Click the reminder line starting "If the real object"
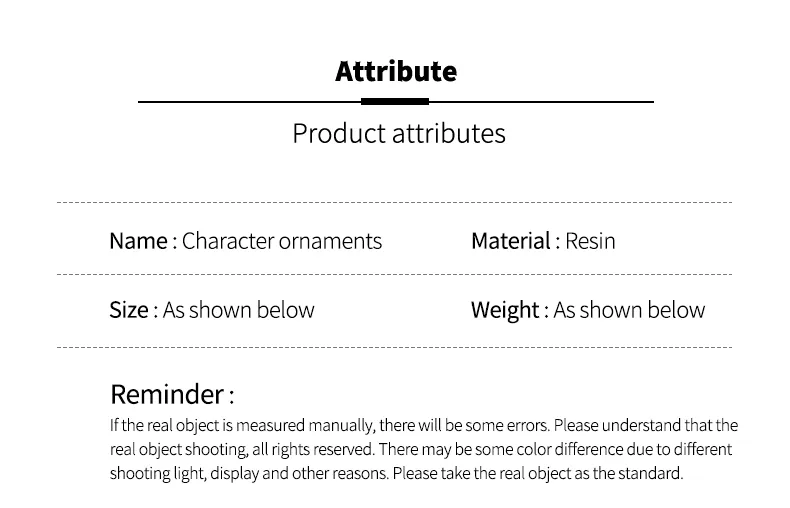The image size is (790, 508). (424, 426)
